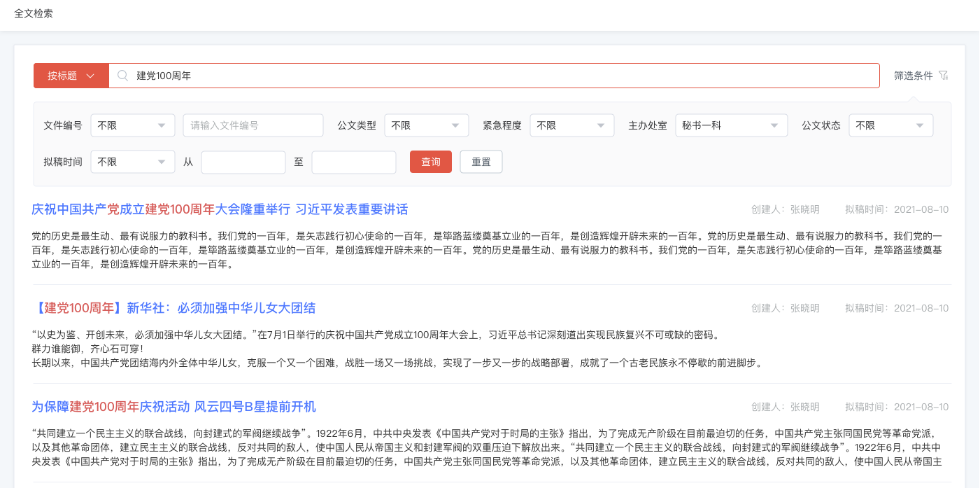Screen dimensions: 980x488
Task: Expand the 公文状态 dropdown
Action: tap(891, 125)
